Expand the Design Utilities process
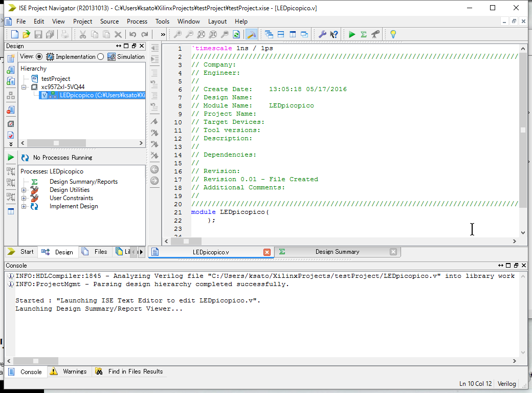 [24, 190]
